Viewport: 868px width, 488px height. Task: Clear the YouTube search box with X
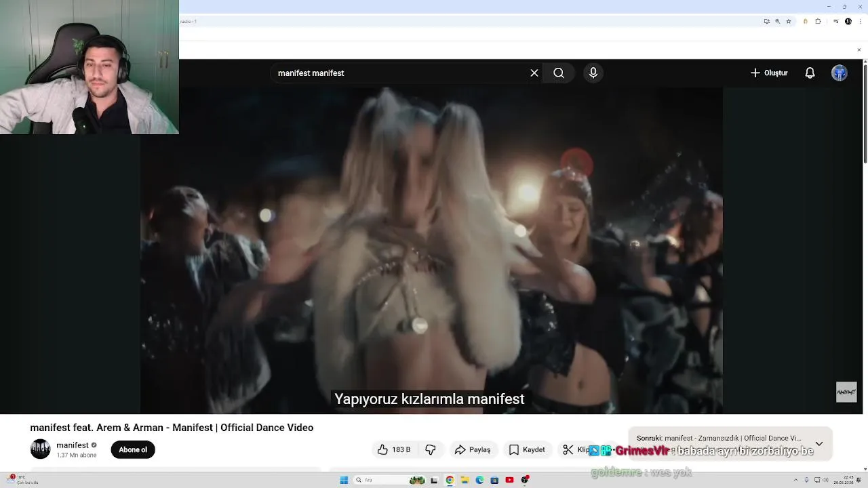(534, 73)
